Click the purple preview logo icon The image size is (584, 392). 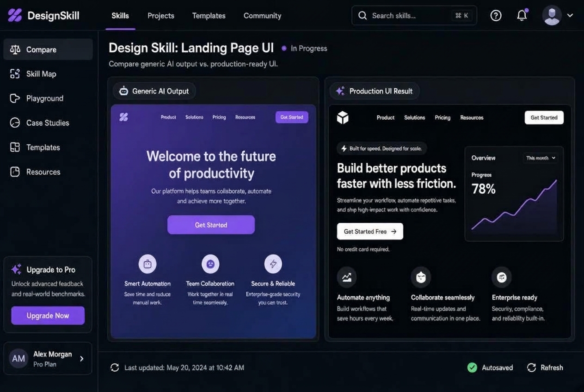[123, 117]
